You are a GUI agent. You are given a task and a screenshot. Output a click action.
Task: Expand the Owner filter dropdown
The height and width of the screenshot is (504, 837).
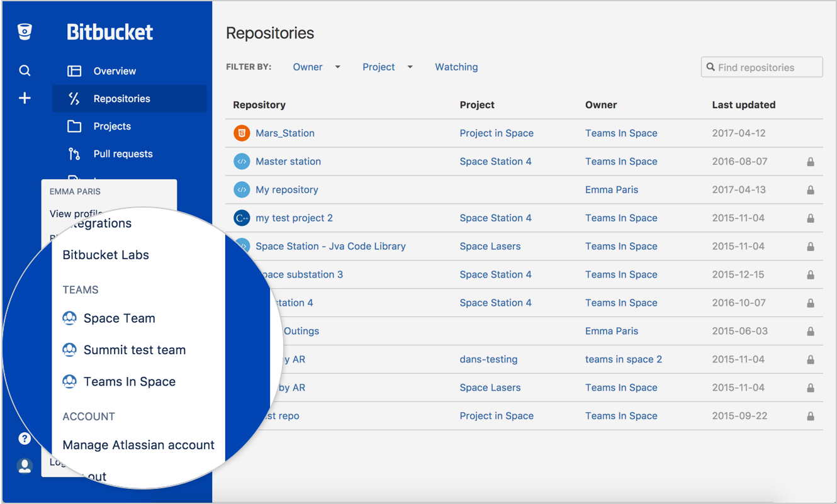coord(316,67)
